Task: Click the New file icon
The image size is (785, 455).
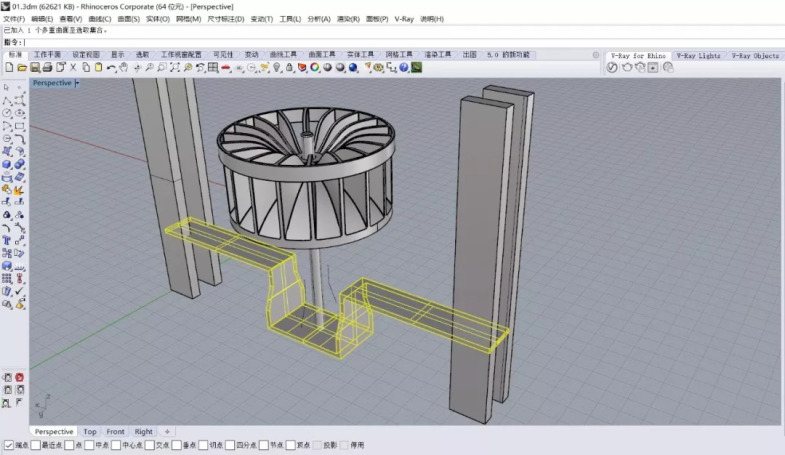Action: pyautogui.click(x=9, y=67)
